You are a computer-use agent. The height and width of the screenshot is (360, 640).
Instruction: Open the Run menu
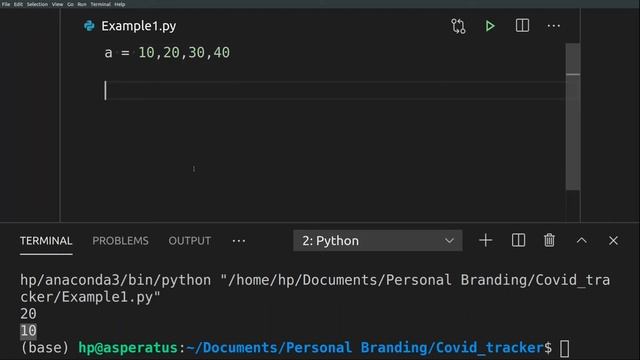(x=82, y=4)
